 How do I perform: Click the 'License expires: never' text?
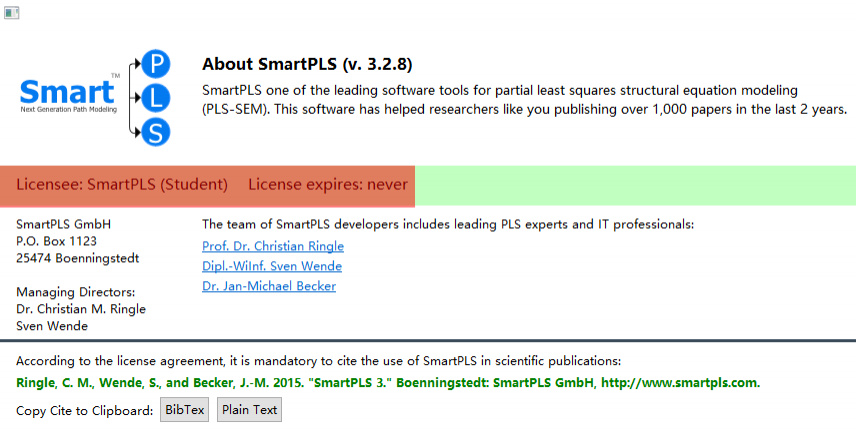[x=328, y=185]
